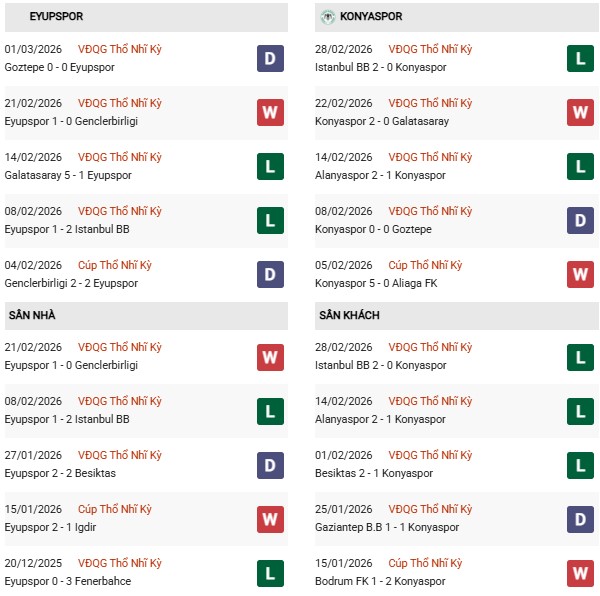Click the W badge for Bodrum FK 1-2 Konyaspor
The width and height of the screenshot is (600, 596).
coord(581,572)
